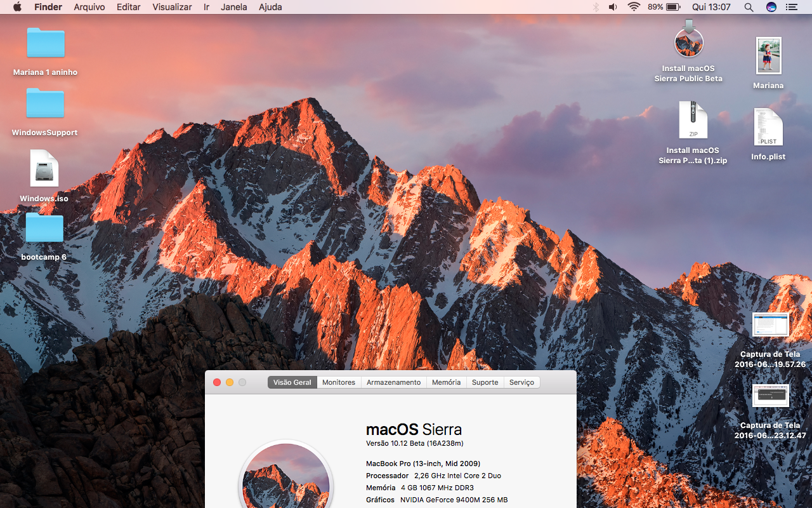Viewport: 812px width, 508px height.
Task: Select Captura de Tela 19.57.26 file
Action: click(x=770, y=340)
